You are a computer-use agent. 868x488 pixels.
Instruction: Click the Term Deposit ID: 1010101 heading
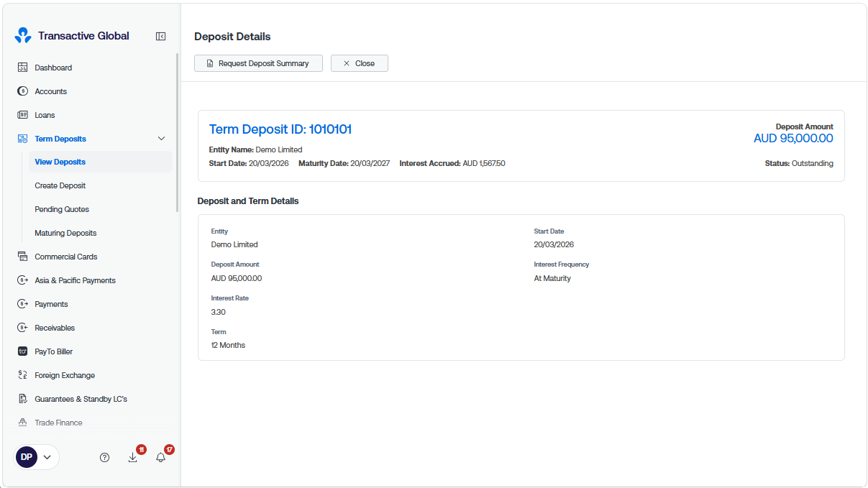coord(280,129)
